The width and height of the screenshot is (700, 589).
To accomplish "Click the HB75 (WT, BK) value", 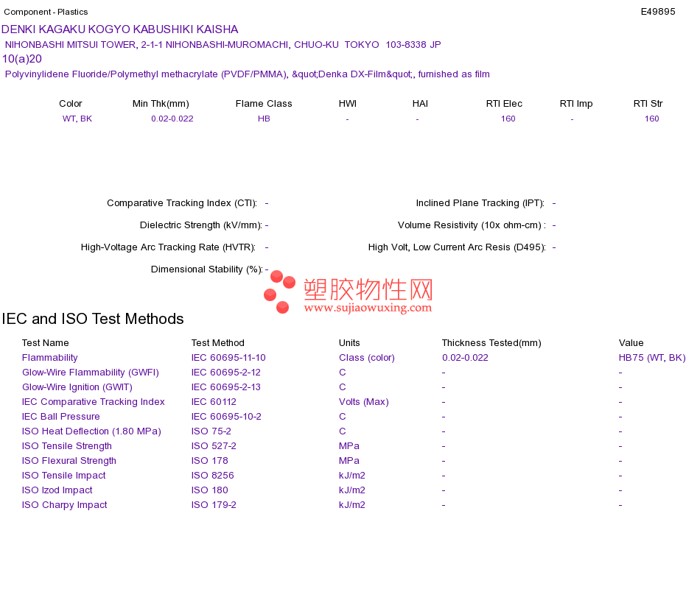I will (652, 358).
